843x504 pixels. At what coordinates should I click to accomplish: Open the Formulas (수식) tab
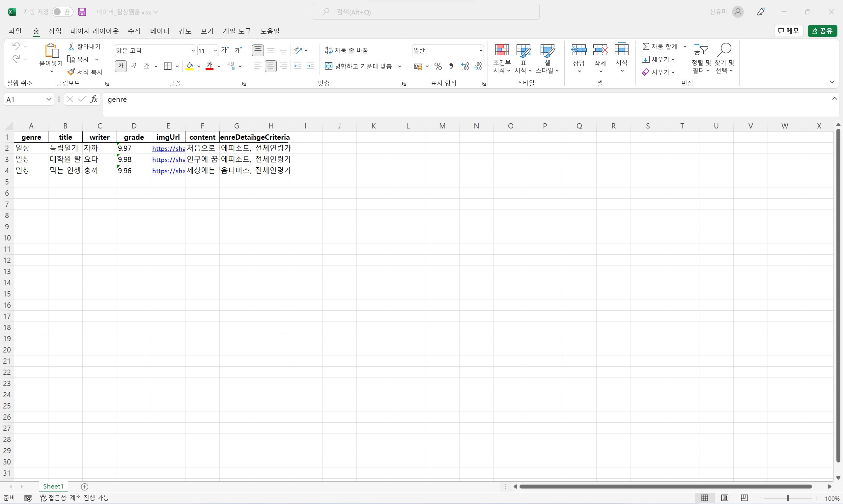134,31
